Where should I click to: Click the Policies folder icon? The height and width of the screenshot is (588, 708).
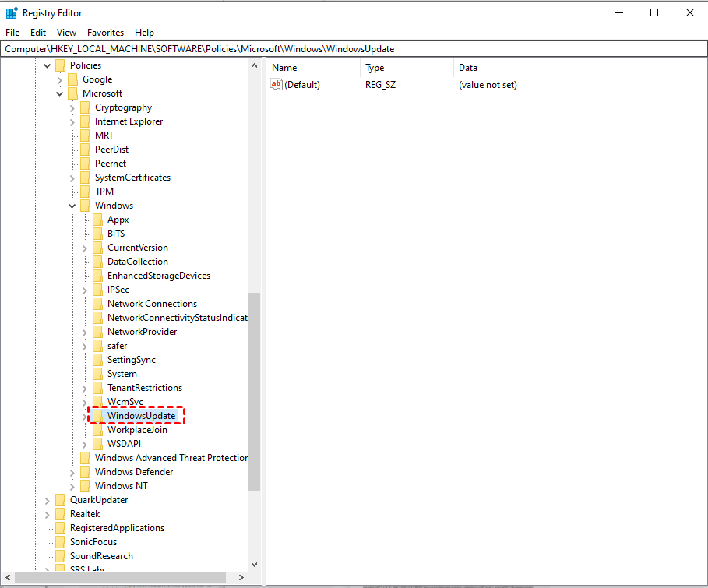[60, 65]
